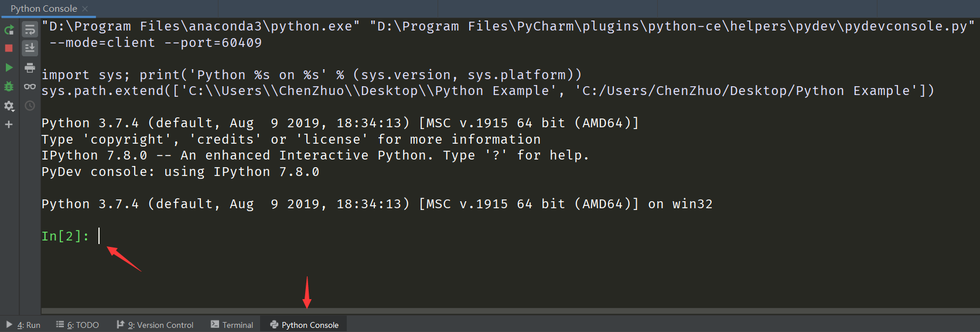Open the 4: Run tool window
The height and width of the screenshot is (332, 980).
click(23, 325)
